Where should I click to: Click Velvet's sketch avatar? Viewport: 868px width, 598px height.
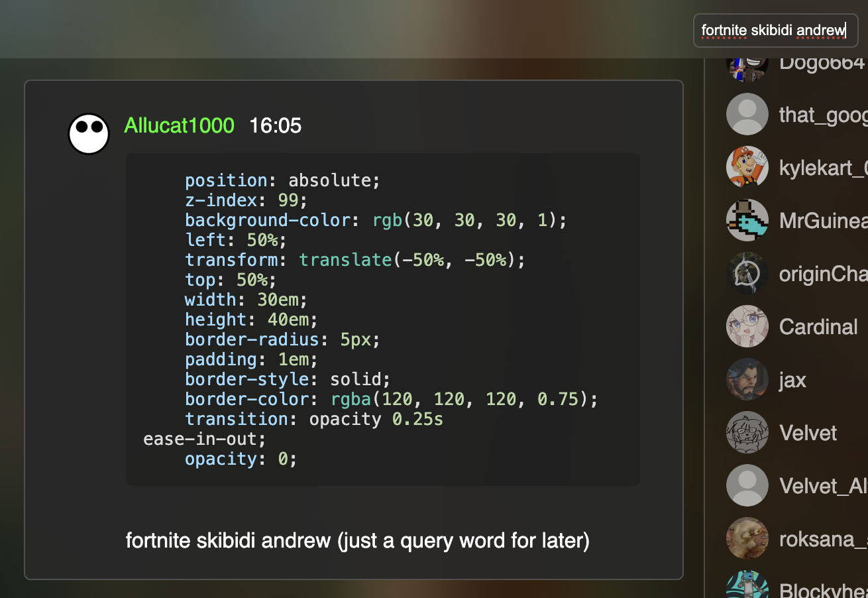[x=747, y=432]
